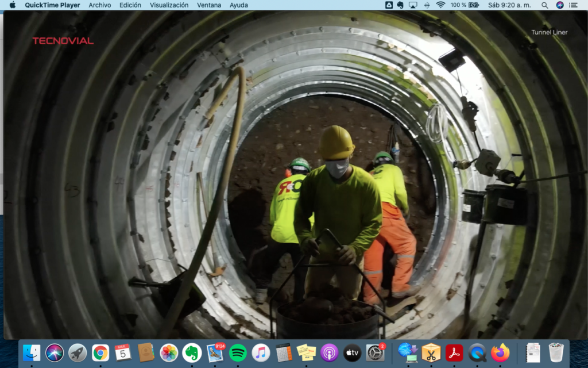Image resolution: width=588 pixels, height=368 pixels.
Task: Open the Edición menu
Action: [x=130, y=5]
